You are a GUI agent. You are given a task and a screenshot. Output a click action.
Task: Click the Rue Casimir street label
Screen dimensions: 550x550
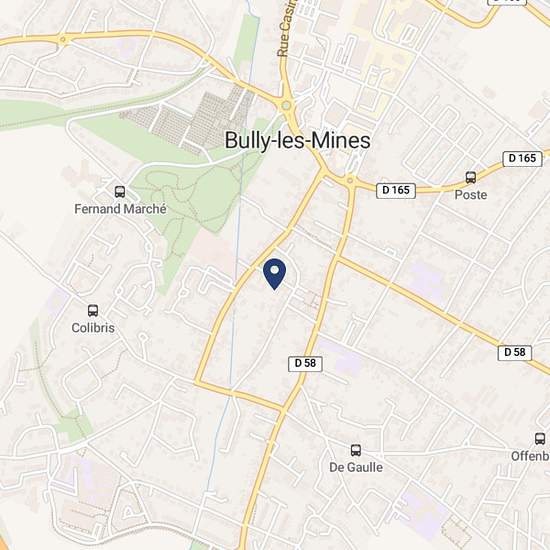[286, 28]
